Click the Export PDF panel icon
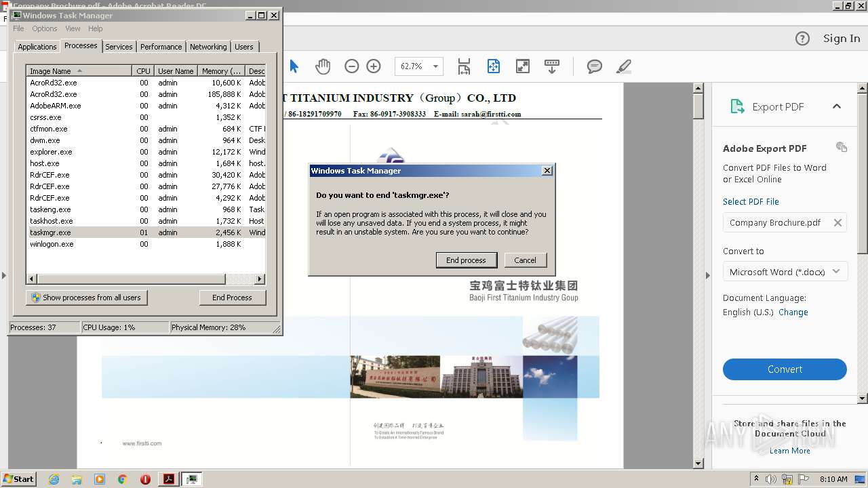Viewport: 868px width, 488px height. [736, 106]
